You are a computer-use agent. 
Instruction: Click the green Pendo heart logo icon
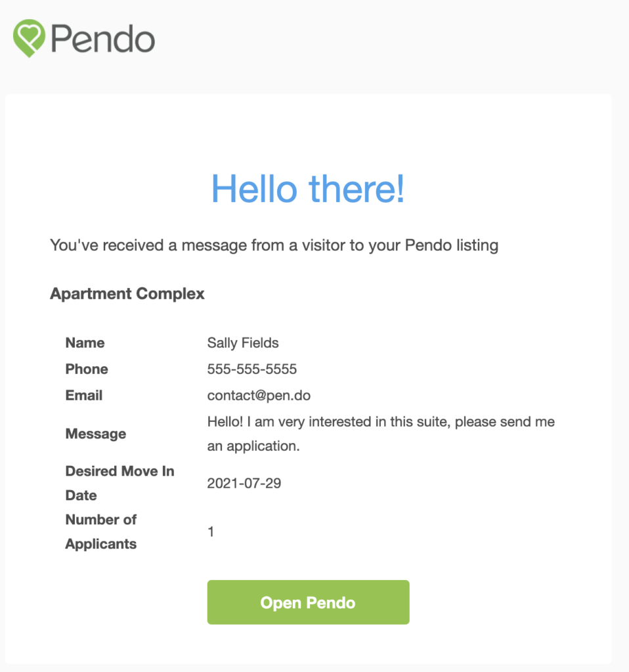click(29, 38)
